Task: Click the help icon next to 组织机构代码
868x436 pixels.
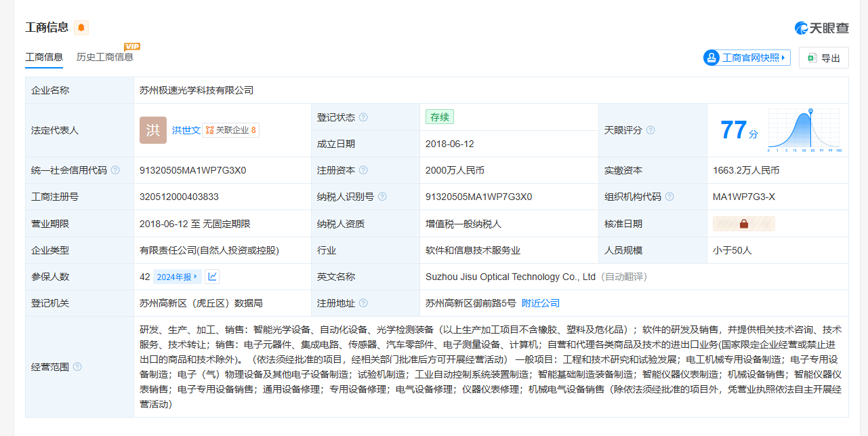Action: tap(669, 197)
